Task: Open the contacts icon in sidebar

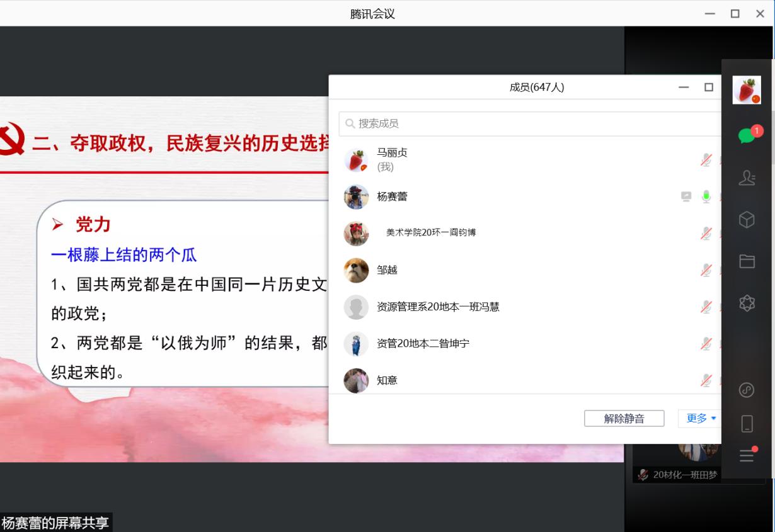Action: (747, 178)
